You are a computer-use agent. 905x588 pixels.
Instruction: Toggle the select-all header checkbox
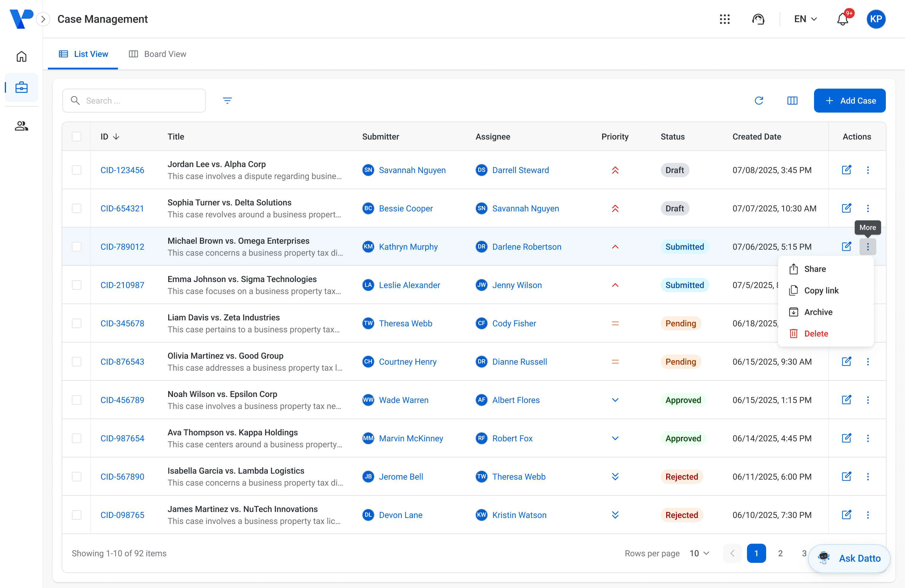[76, 137]
